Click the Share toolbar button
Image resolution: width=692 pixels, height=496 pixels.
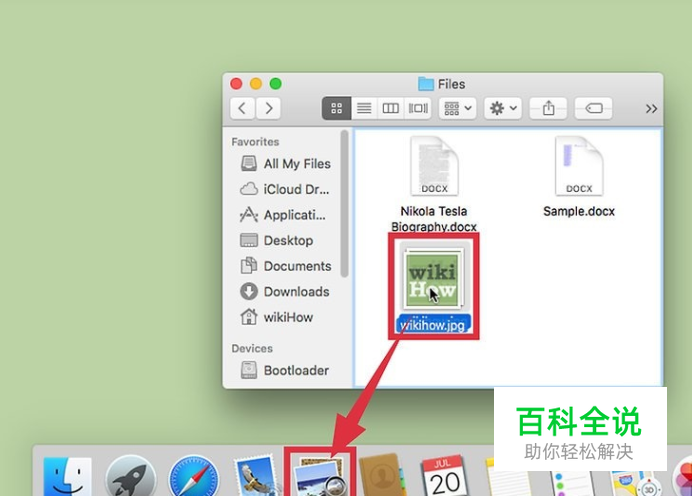[548, 108]
